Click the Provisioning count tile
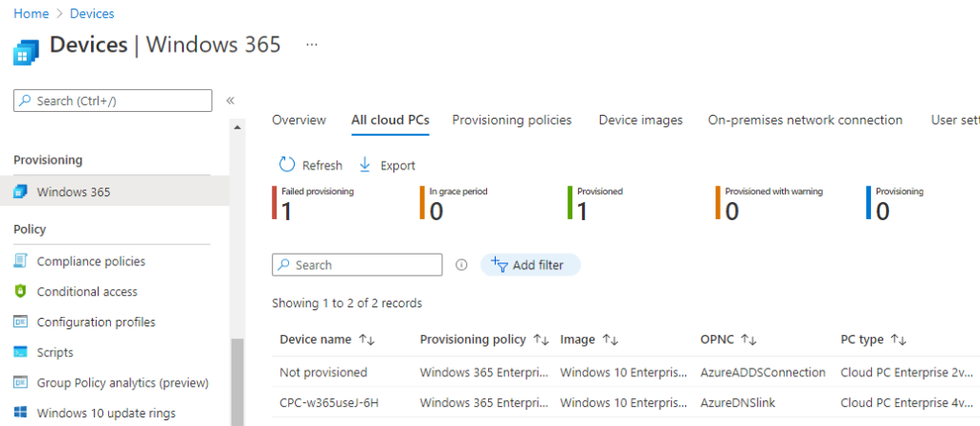 896,203
